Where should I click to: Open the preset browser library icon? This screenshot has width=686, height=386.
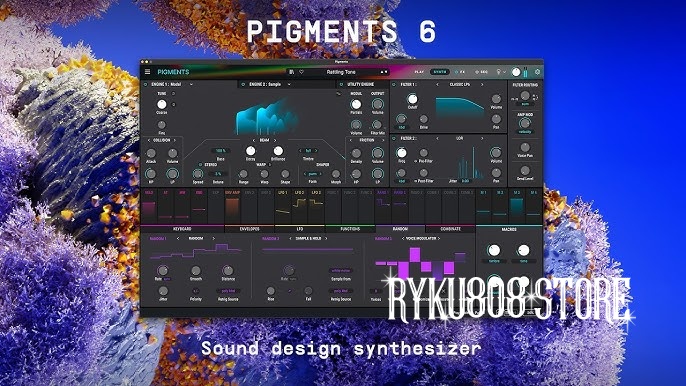(292, 72)
